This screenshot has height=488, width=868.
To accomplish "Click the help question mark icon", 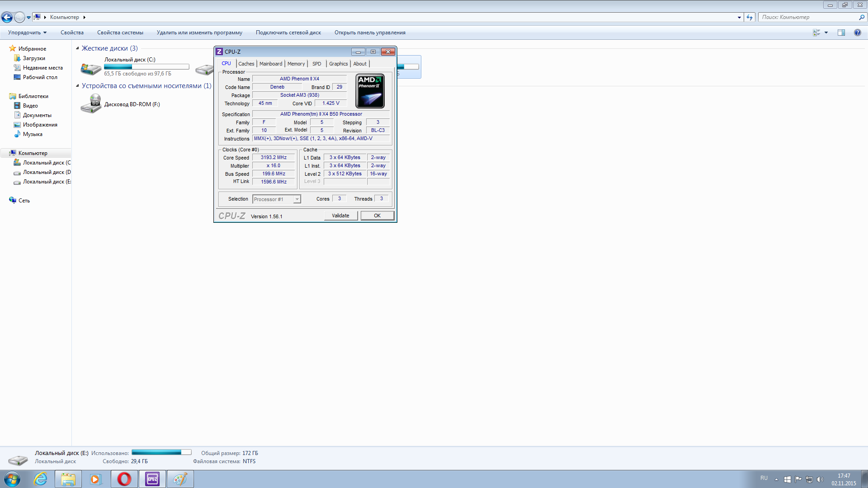I will pos(857,33).
